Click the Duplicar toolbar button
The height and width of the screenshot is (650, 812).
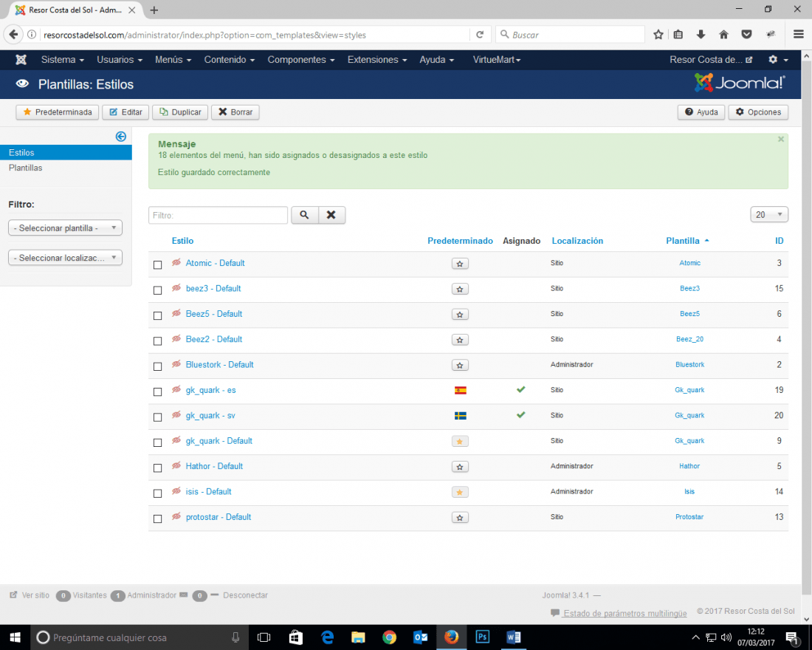[x=180, y=112]
